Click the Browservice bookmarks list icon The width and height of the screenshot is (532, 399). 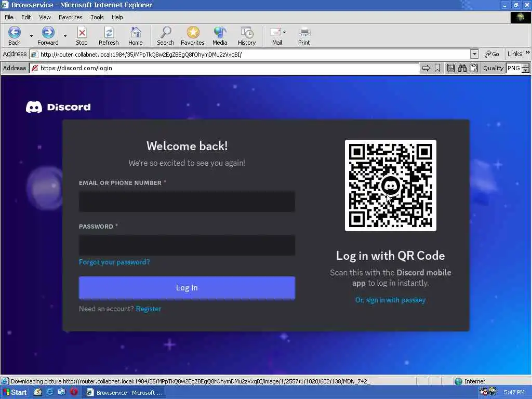point(450,68)
